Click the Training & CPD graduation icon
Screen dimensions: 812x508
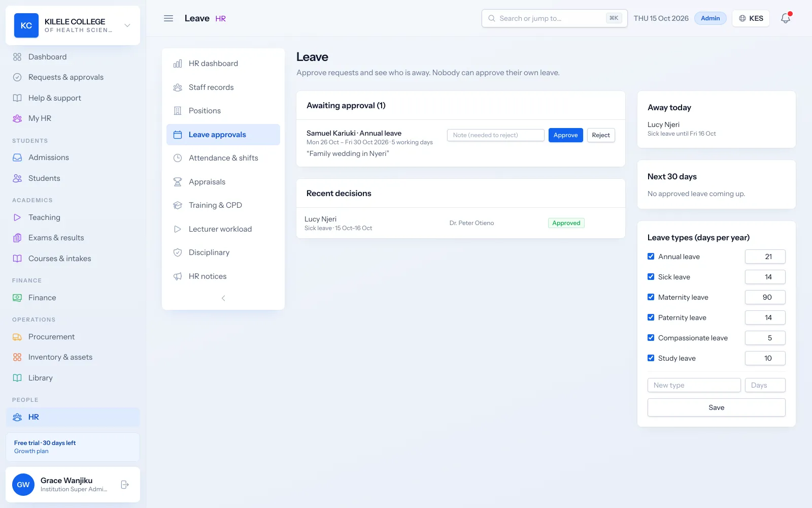[x=178, y=205]
